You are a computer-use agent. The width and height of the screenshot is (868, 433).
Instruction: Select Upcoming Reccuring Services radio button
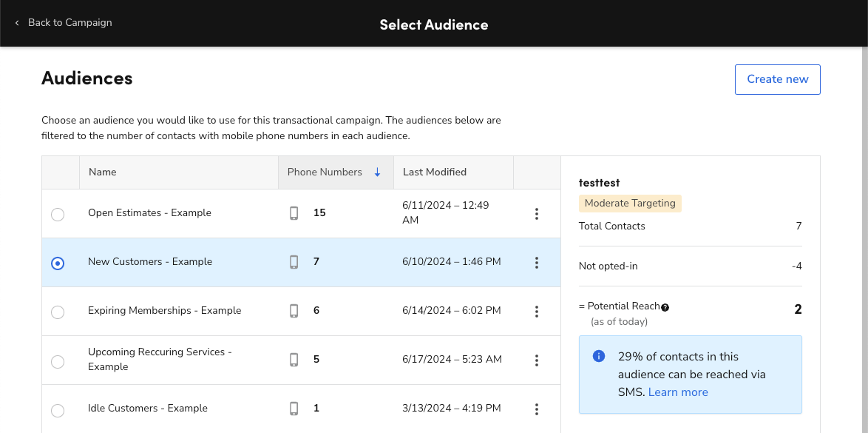coord(58,361)
